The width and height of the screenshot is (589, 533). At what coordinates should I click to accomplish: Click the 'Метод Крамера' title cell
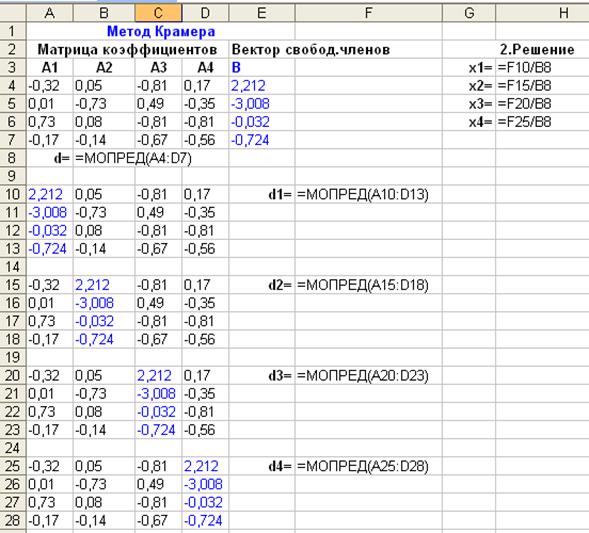click(x=161, y=31)
